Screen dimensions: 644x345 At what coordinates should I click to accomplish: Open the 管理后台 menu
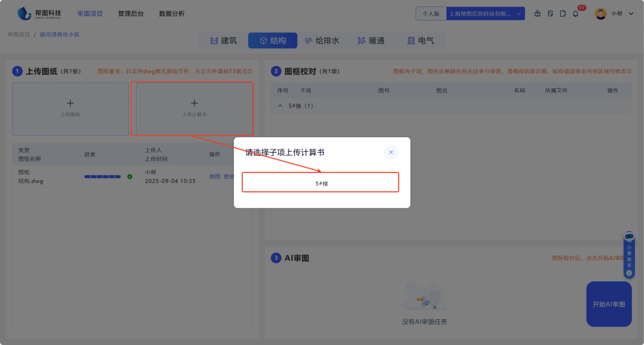tap(131, 14)
